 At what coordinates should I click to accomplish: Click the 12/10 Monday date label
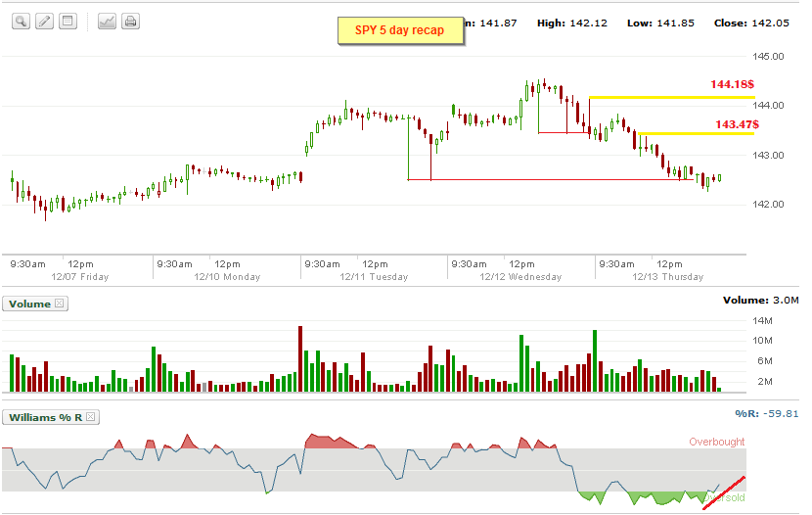click(x=227, y=277)
